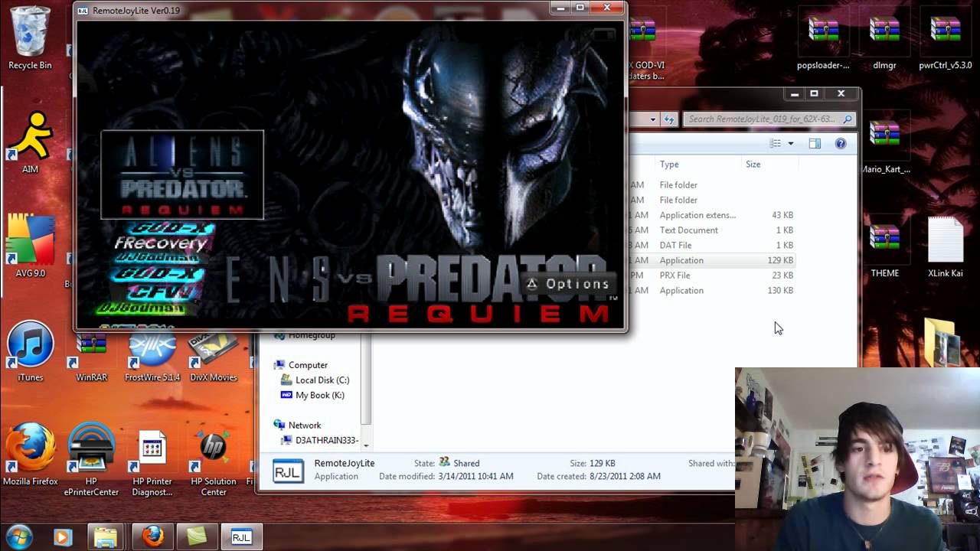Open Explorer help question mark icon
Screen dimensions: 980x551
[x=841, y=143]
